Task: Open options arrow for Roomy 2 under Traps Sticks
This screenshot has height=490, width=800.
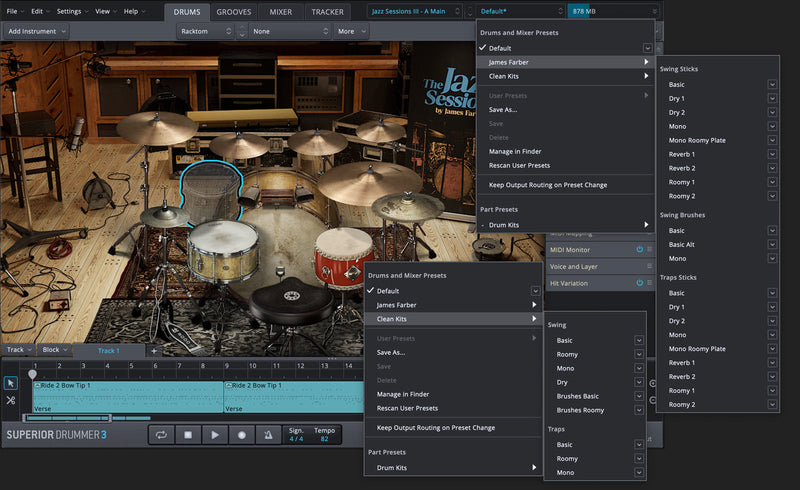Action: point(772,404)
